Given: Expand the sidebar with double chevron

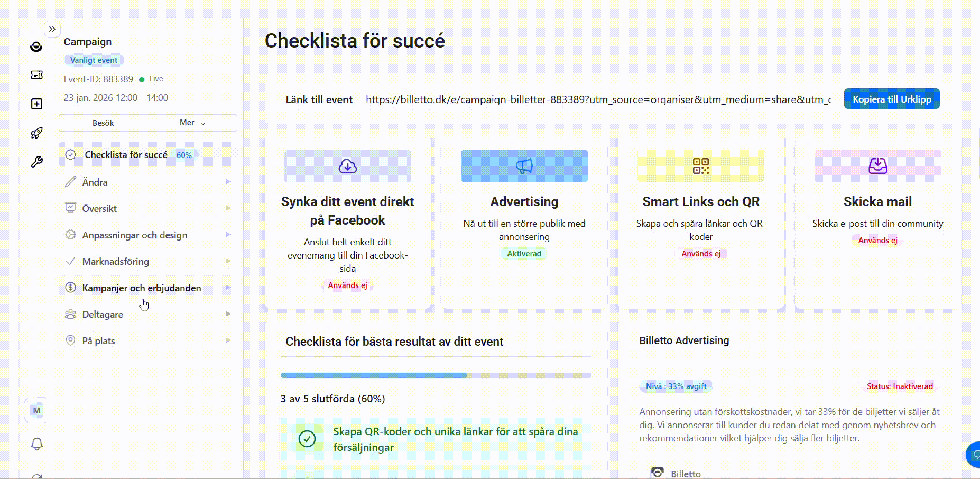Looking at the screenshot, I should [52, 29].
